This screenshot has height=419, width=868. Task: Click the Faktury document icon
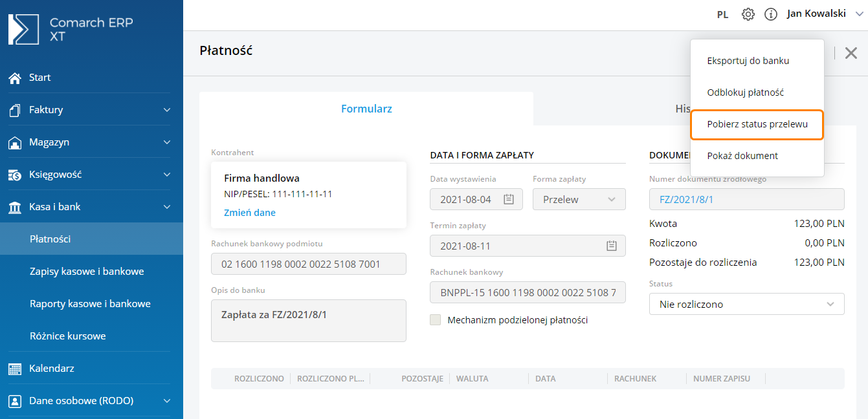[15, 110]
